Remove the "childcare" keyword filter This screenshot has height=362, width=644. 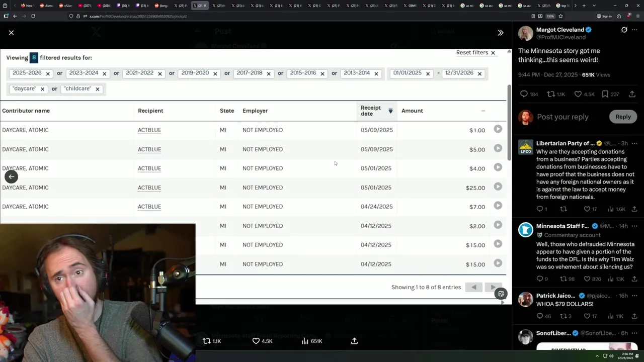click(98, 89)
